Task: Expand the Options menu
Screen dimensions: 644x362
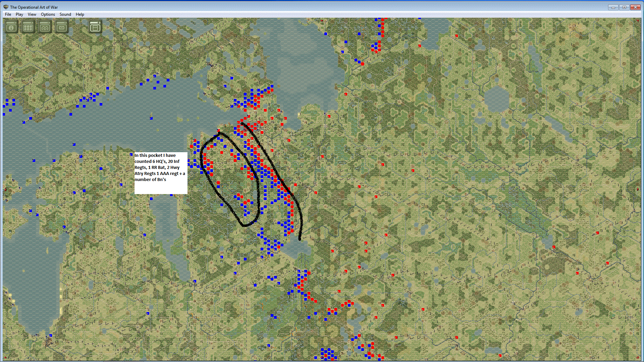Action: click(x=48, y=14)
